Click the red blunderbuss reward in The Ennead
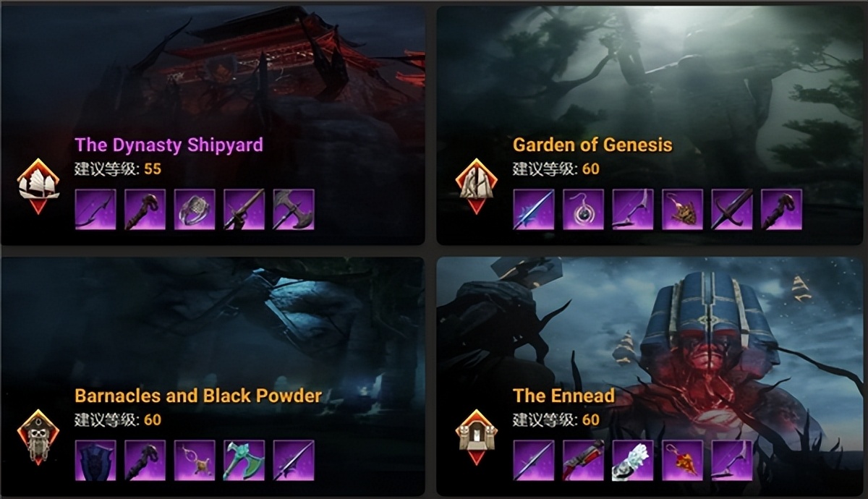The image size is (868, 499). coord(583,461)
